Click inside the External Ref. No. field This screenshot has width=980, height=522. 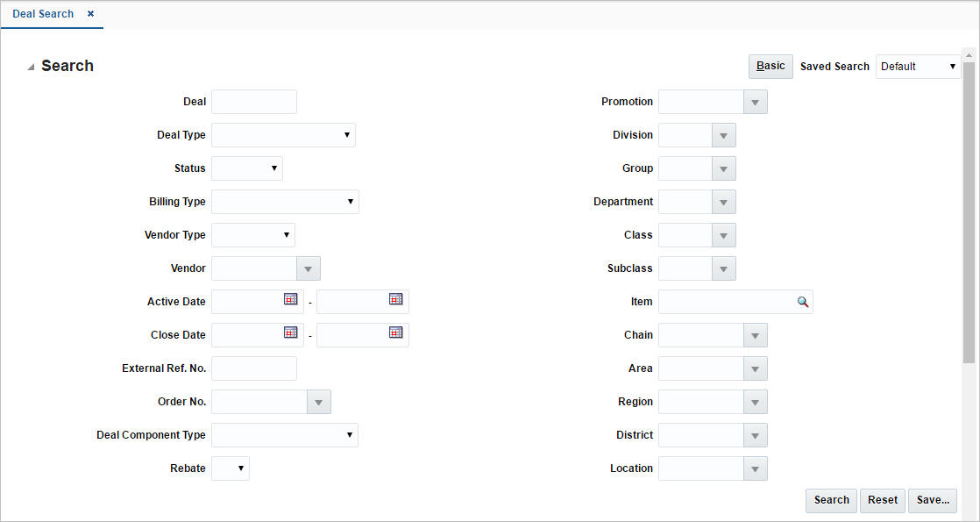tap(253, 368)
